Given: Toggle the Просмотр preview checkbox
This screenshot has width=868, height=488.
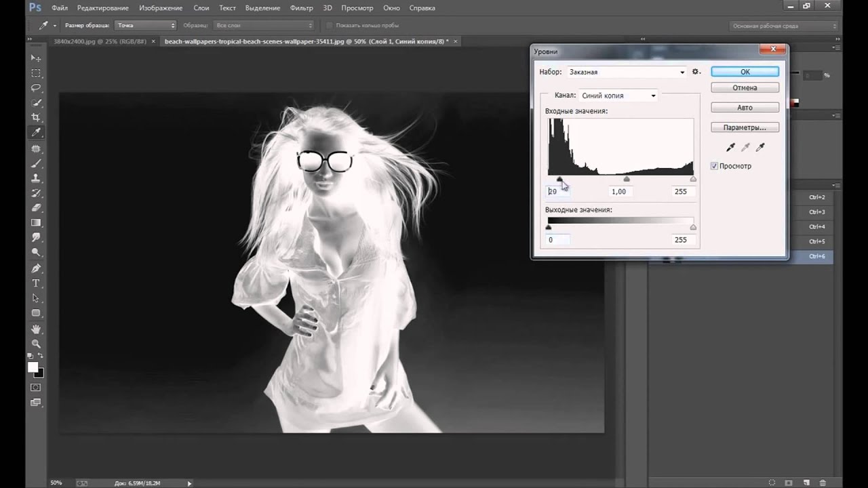Looking at the screenshot, I should (x=714, y=166).
